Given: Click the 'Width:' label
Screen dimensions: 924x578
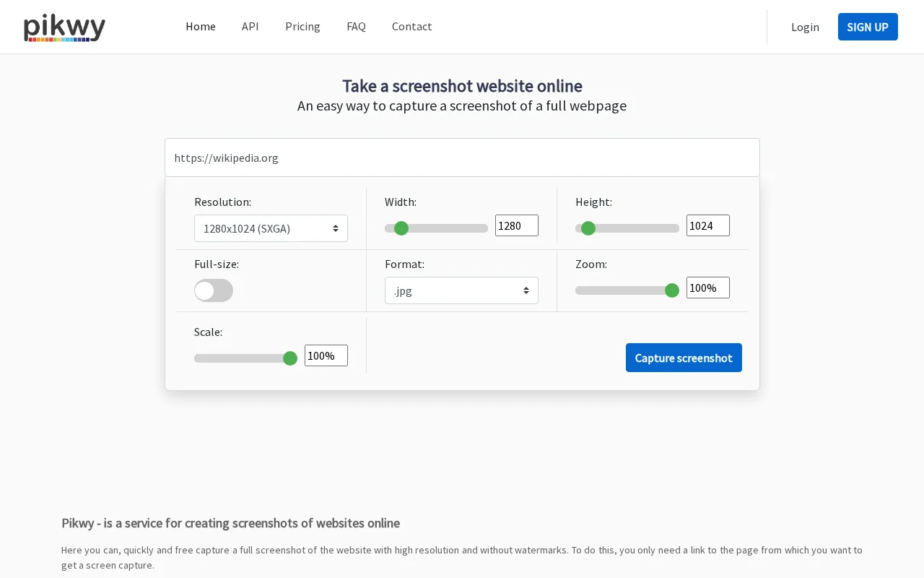Looking at the screenshot, I should click(401, 202).
